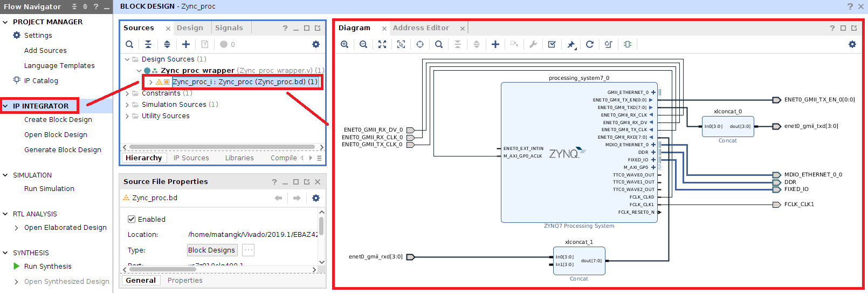Collapse the PROJECT MANAGER section
Image resolution: width=868 pixels, height=293 pixels.
click(5, 22)
